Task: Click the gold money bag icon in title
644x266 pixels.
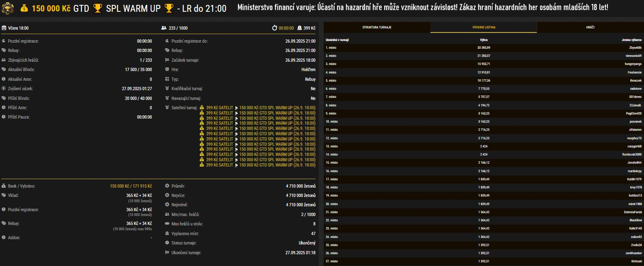Action: tap(24, 8)
